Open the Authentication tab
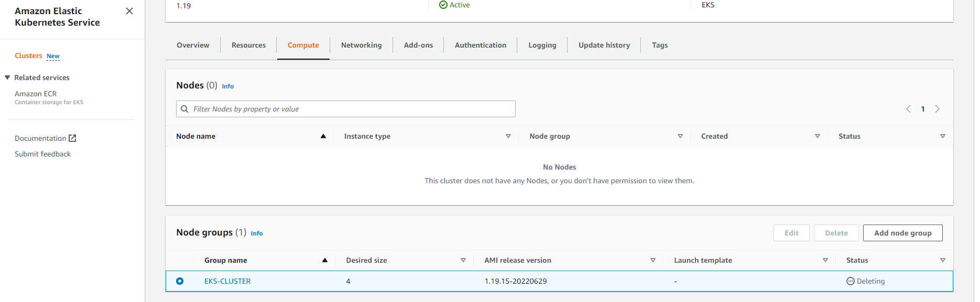980x302 pixels. [481, 45]
